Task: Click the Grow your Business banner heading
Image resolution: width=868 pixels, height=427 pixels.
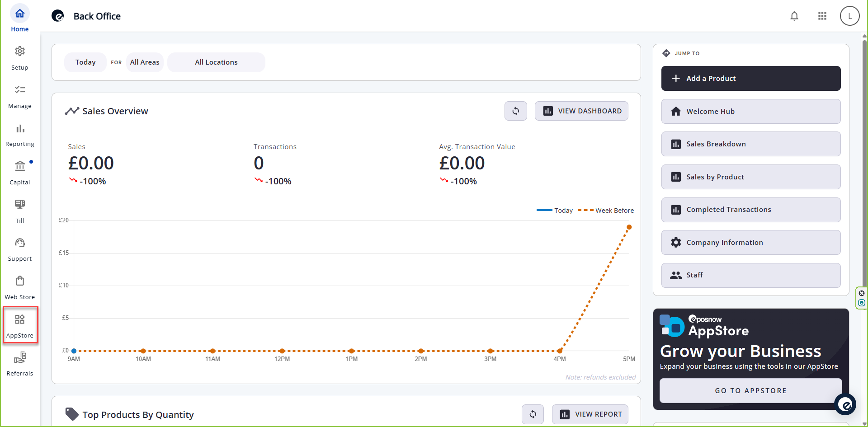Action: click(741, 351)
